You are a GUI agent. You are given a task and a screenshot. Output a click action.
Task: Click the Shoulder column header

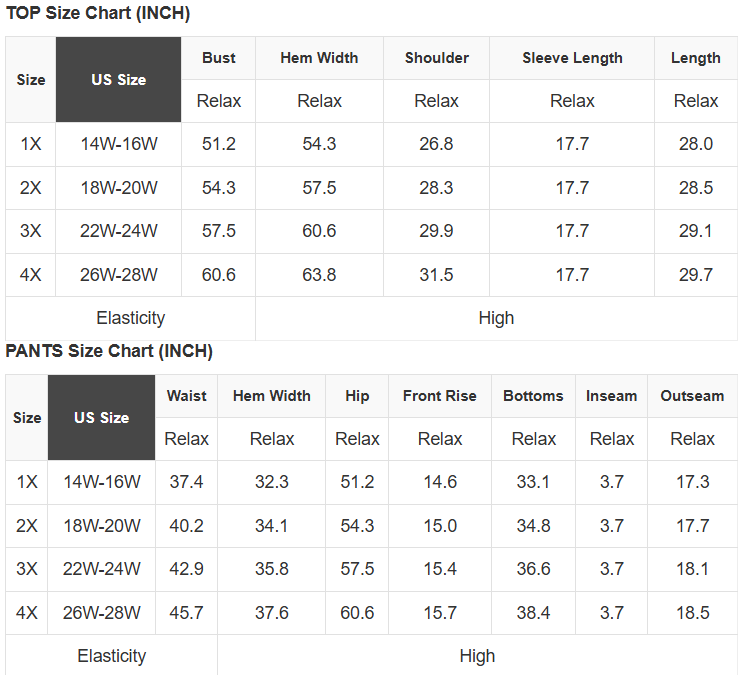(x=436, y=58)
